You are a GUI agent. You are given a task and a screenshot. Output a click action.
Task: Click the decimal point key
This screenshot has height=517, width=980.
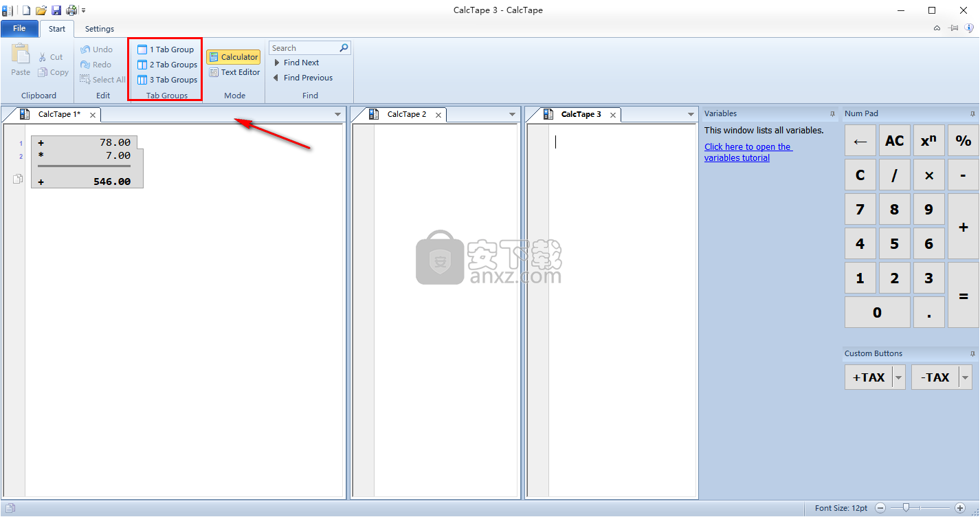(x=928, y=312)
